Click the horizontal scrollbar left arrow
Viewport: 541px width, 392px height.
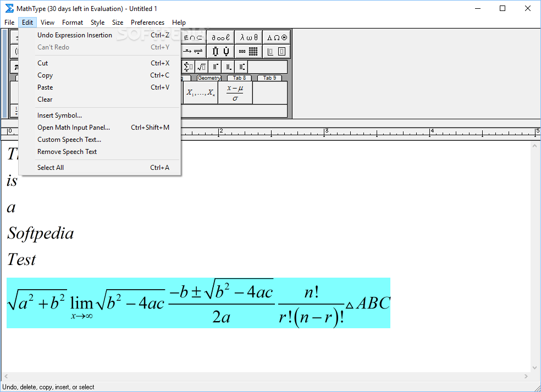[x=6, y=377]
